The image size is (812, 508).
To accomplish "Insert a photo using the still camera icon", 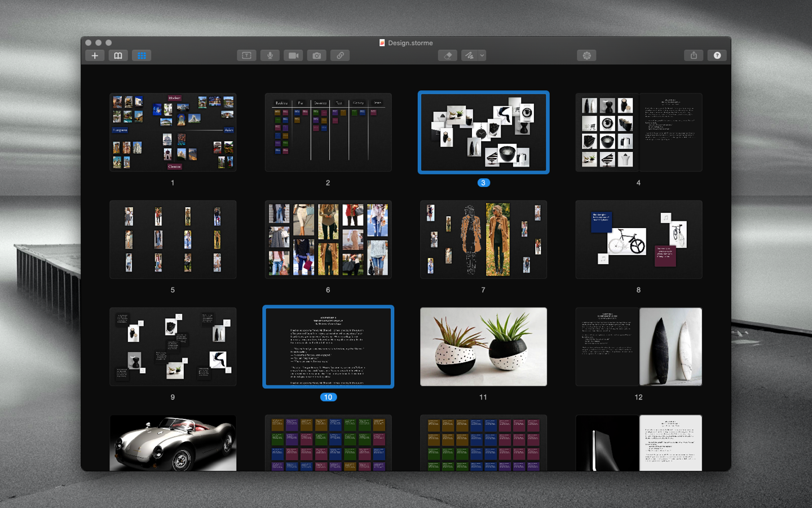I will point(316,55).
